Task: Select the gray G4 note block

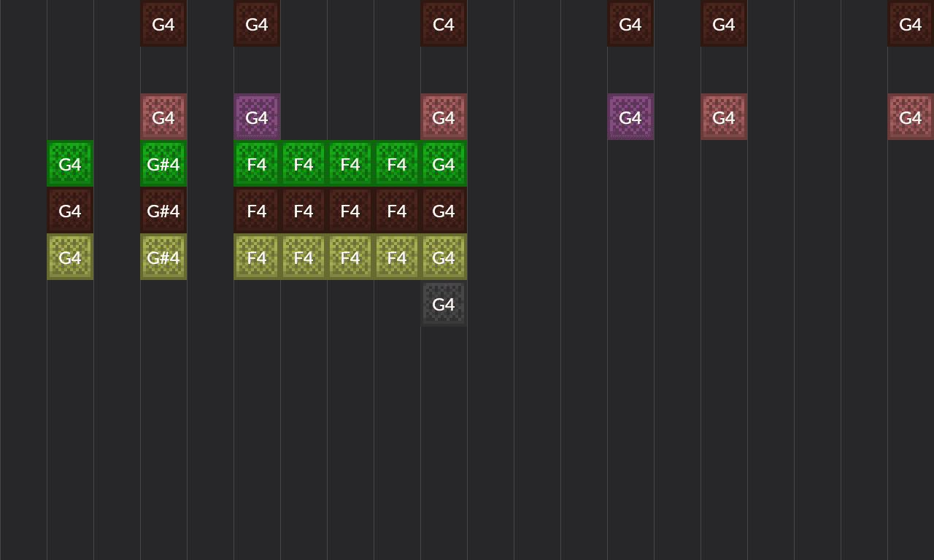Action: (444, 303)
